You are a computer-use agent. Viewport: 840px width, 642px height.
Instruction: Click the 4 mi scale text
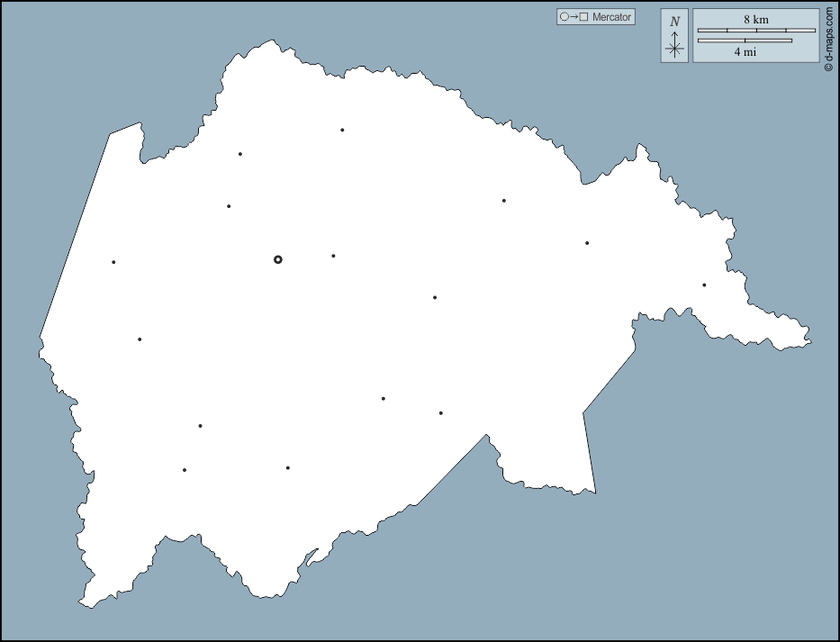tap(745, 52)
